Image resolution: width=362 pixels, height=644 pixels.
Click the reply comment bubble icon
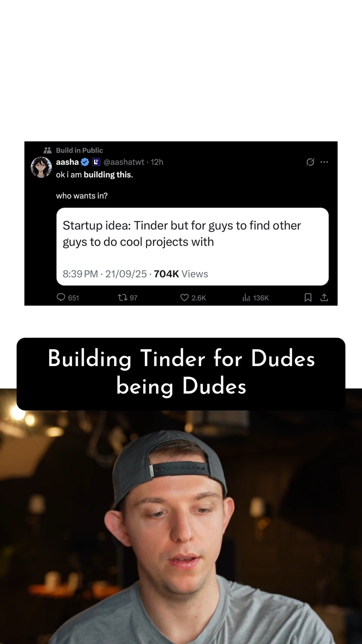tap(61, 297)
